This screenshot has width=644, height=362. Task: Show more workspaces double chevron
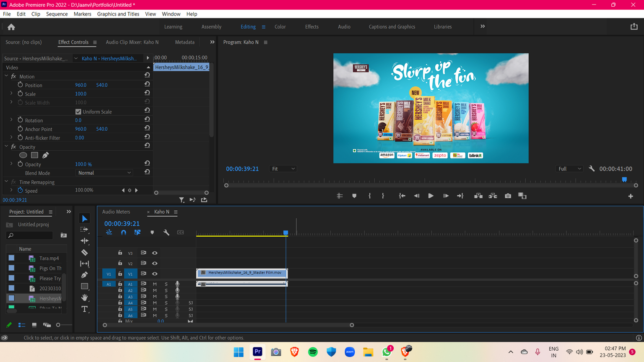pyautogui.click(x=483, y=26)
